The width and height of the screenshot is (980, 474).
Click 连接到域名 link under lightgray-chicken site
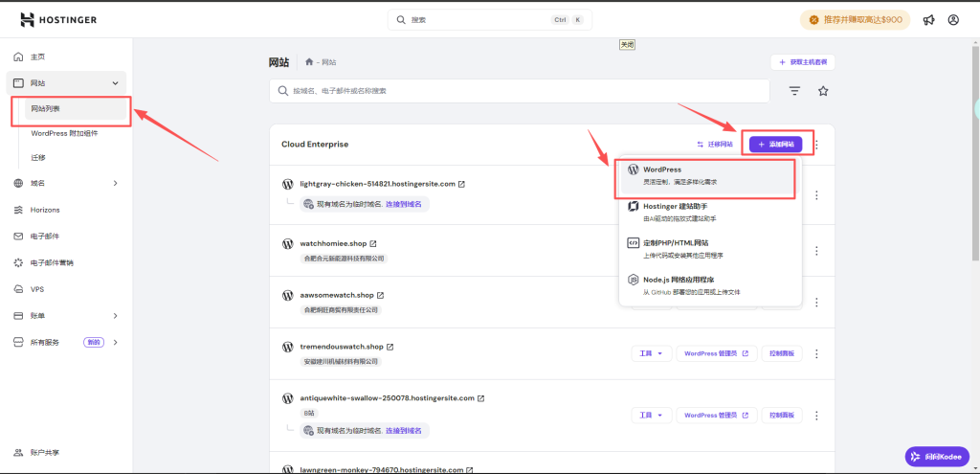403,204
